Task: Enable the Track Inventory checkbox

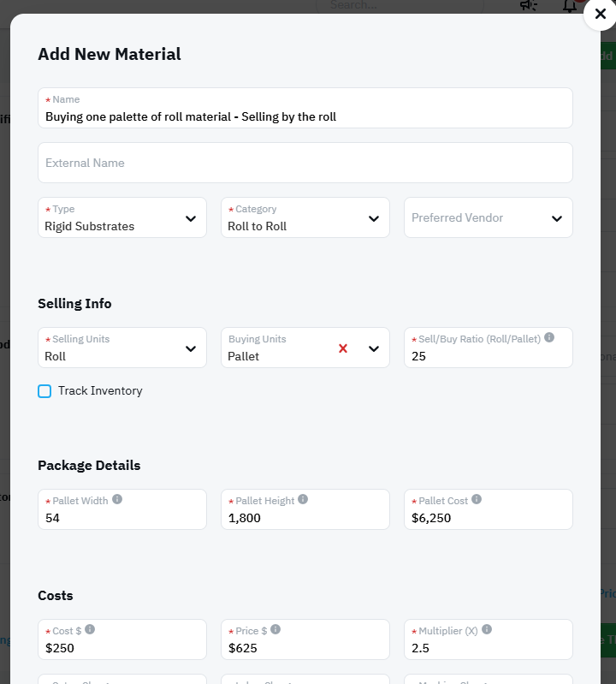Action: pyautogui.click(x=44, y=391)
